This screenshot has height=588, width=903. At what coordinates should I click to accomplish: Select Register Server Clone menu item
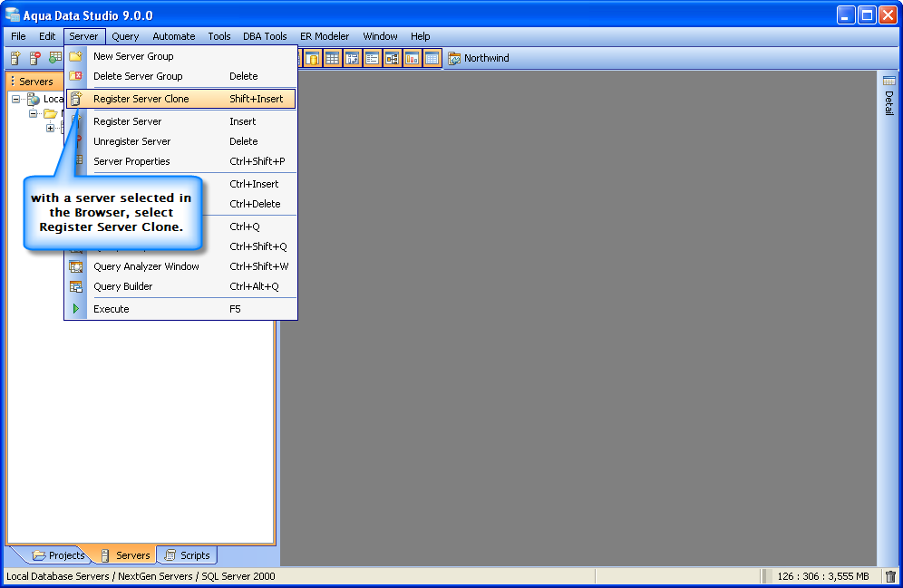coord(180,99)
